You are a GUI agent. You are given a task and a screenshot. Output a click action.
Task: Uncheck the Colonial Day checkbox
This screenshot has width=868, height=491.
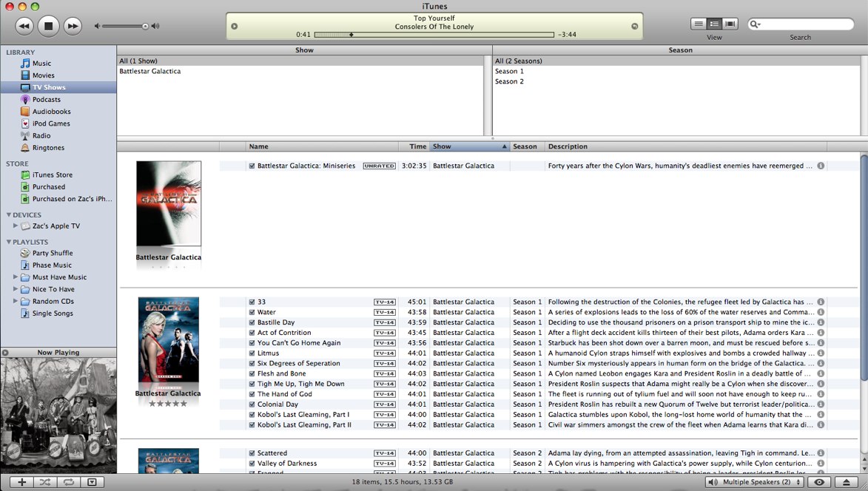point(252,404)
